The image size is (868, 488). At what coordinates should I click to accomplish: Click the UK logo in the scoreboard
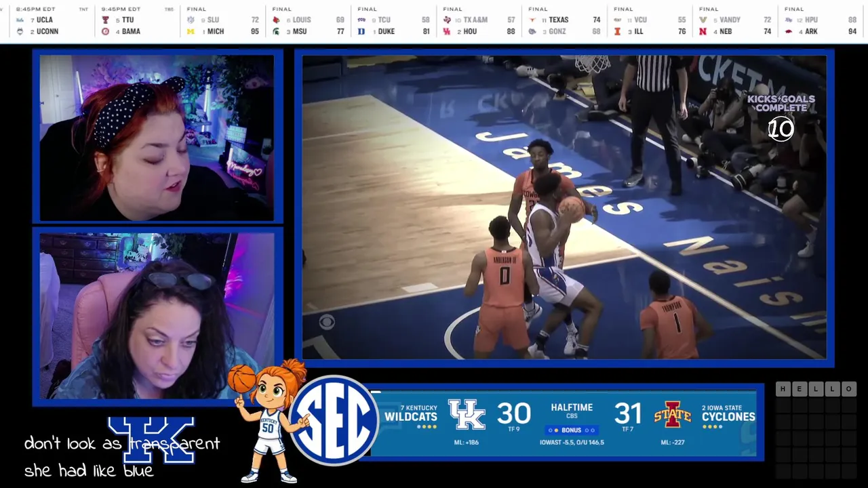pyautogui.click(x=467, y=414)
